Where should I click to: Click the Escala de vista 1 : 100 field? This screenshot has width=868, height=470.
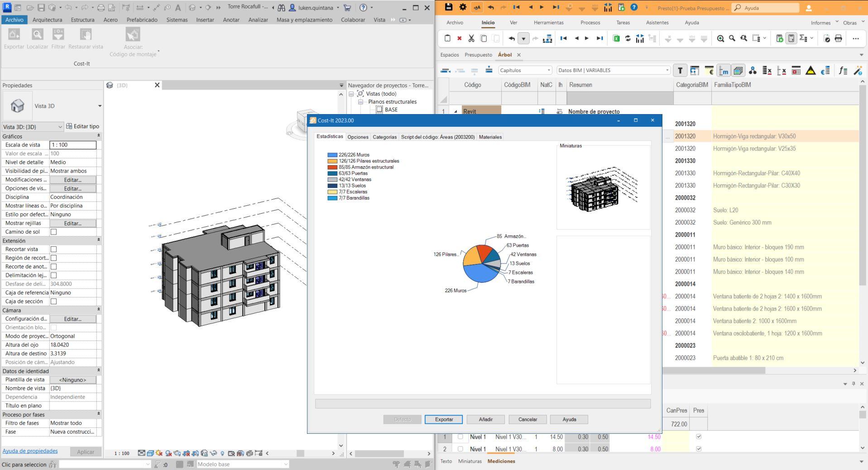[x=72, y=145]
